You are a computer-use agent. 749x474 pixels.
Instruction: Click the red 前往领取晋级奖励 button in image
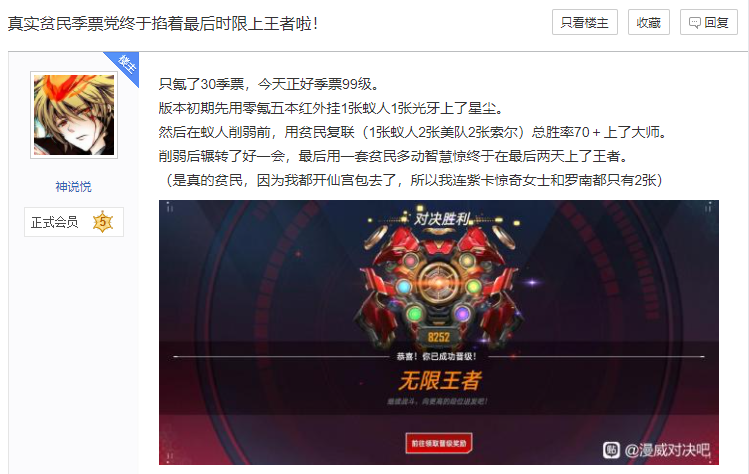coord(439,443)
